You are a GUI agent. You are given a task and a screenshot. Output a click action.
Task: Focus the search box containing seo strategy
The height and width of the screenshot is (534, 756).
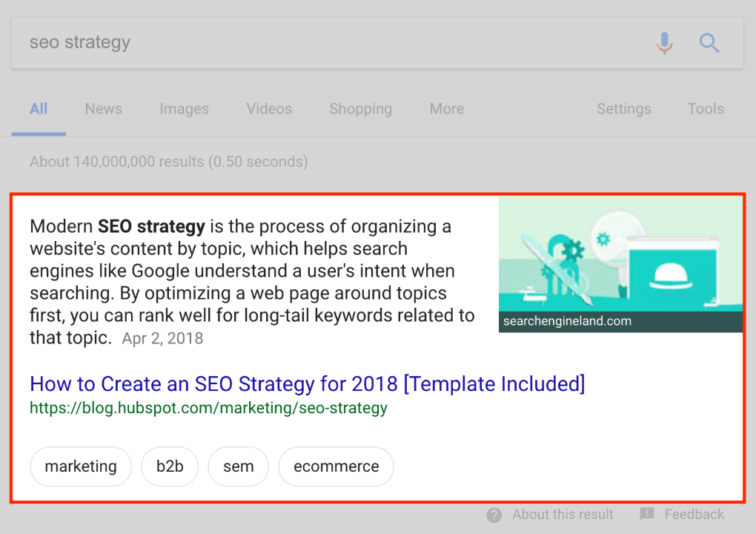click(377, 43)
